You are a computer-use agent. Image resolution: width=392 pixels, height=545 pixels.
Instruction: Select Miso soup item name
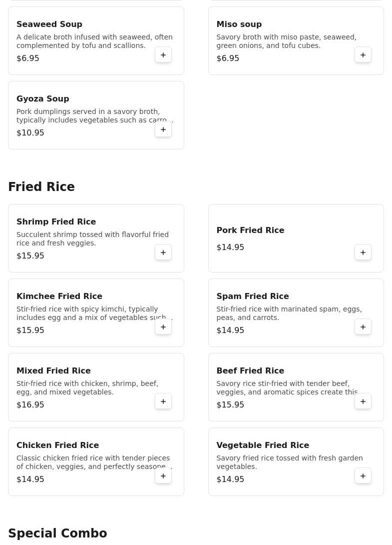(x=239, y=24)
